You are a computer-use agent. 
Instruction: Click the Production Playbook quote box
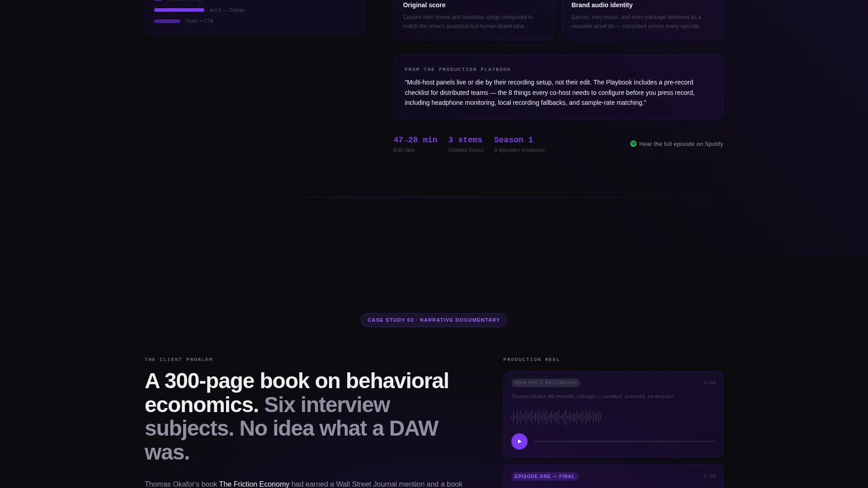pos(558,87)
